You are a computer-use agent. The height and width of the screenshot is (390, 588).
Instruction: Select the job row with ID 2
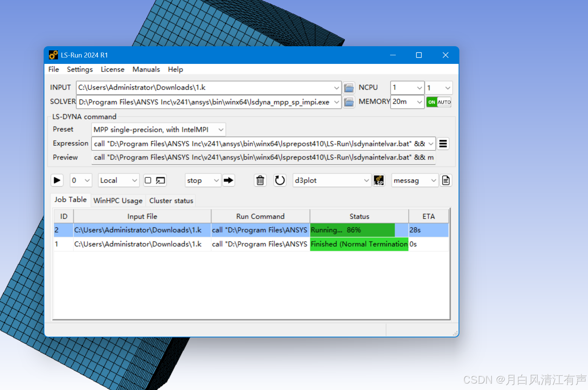point(251,230)
